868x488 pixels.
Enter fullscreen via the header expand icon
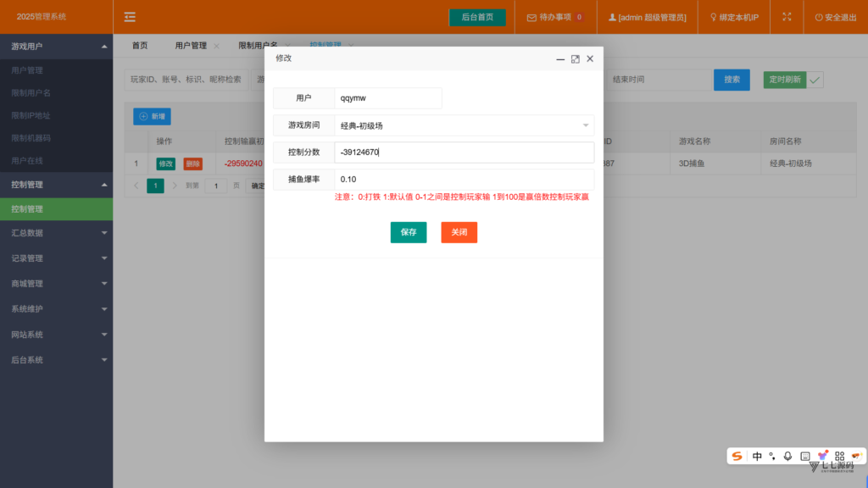[x=787, y=17]
